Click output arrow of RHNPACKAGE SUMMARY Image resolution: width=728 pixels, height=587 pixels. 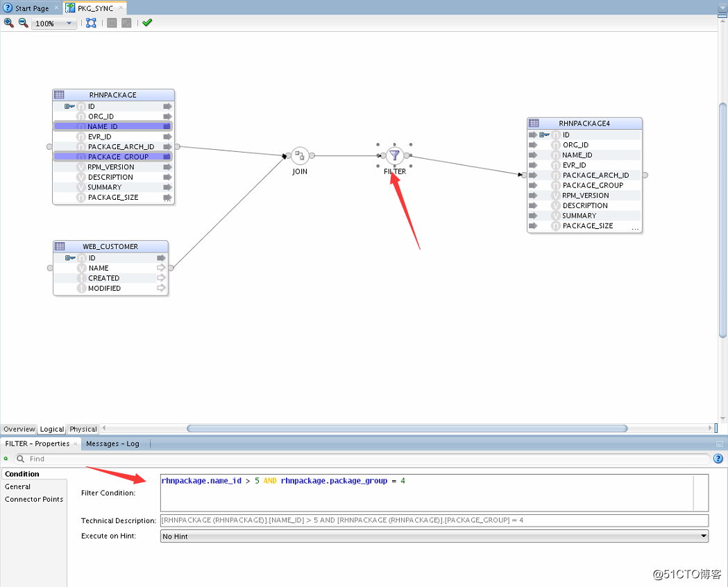point(167,187)
